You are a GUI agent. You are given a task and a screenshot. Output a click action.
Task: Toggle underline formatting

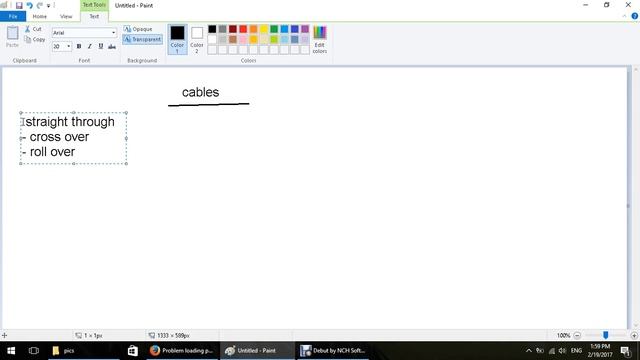101,47
